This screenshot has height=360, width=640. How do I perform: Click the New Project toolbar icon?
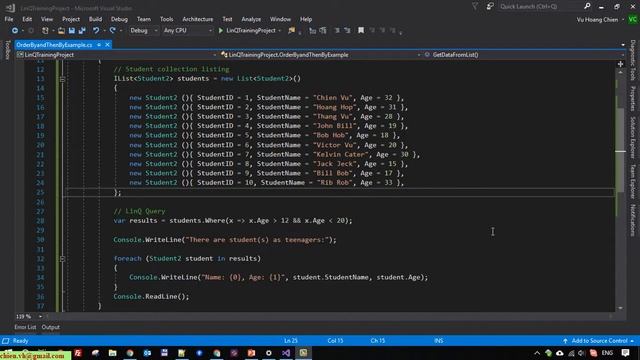(x=45, y=31)
